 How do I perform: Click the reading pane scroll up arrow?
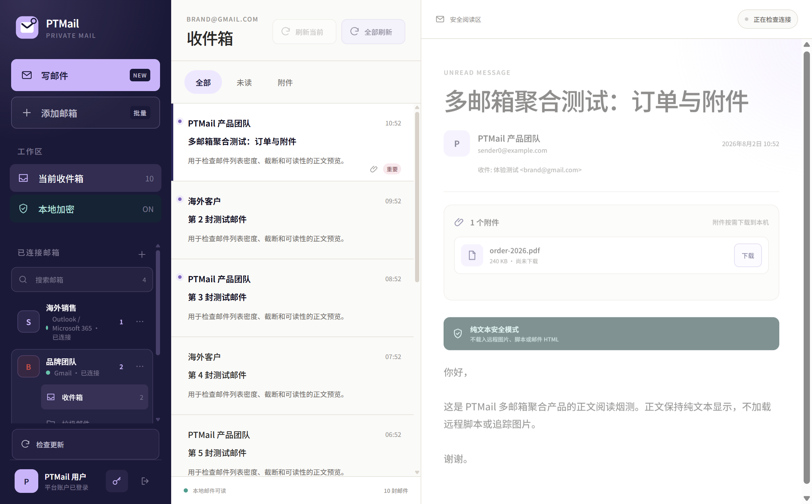tap(807, 44)
